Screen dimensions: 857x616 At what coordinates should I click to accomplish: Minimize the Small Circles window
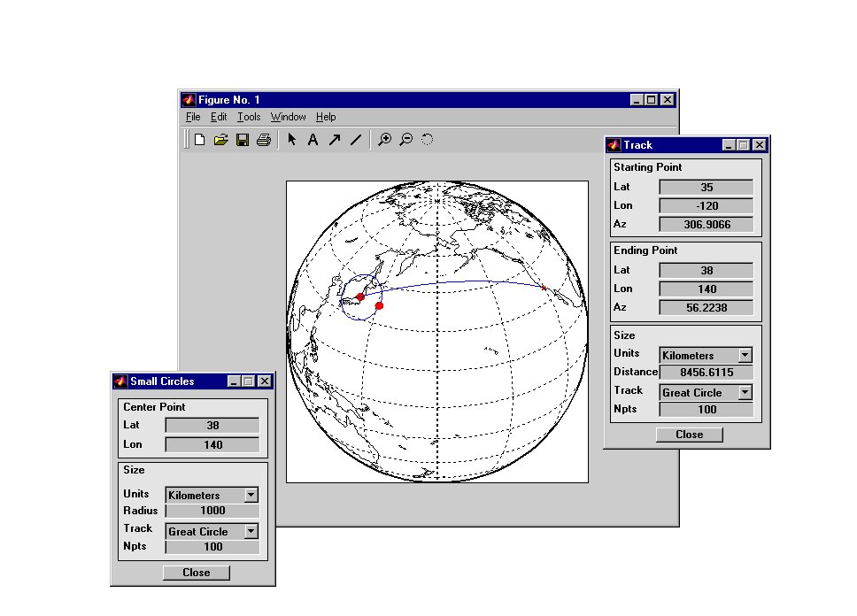[x=234, y=381]
